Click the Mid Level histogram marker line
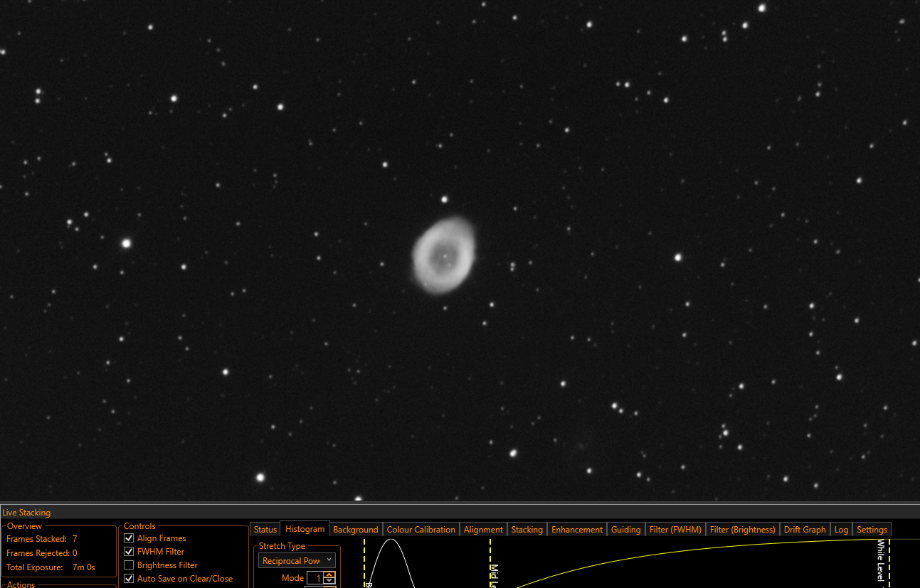This screenshot has height=588, width=920. pos(490,563)
